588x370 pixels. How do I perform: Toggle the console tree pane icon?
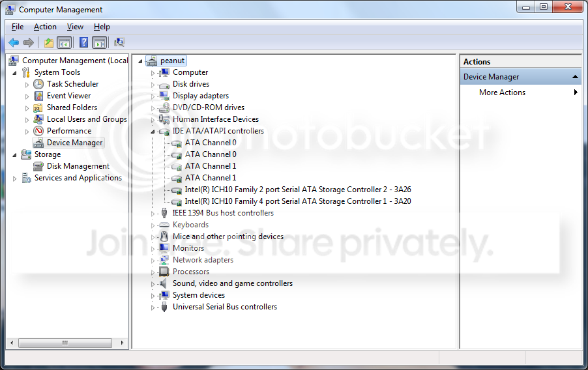click(65, 43)
